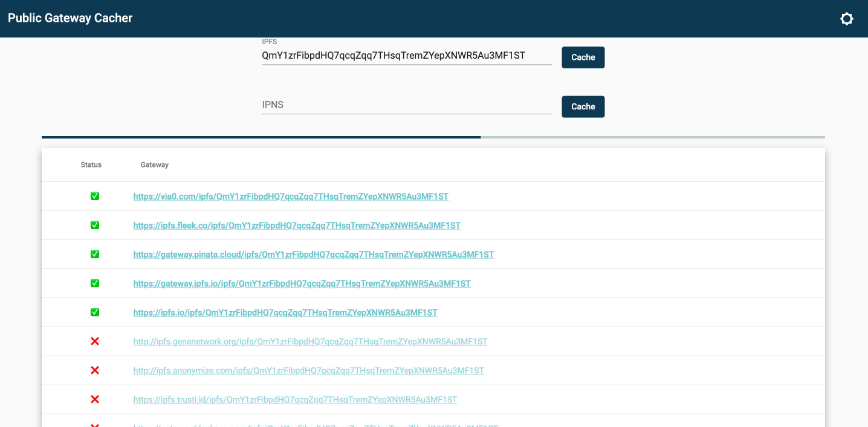868x427 pixels.
Task: Toggle the theme brightness icon in header
Action: (846, 19)
